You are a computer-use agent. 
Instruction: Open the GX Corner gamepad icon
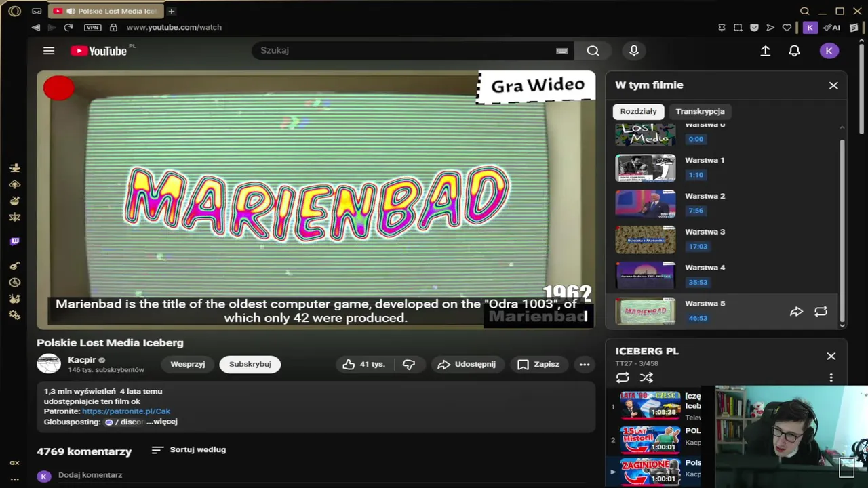(x=37, y=11)
